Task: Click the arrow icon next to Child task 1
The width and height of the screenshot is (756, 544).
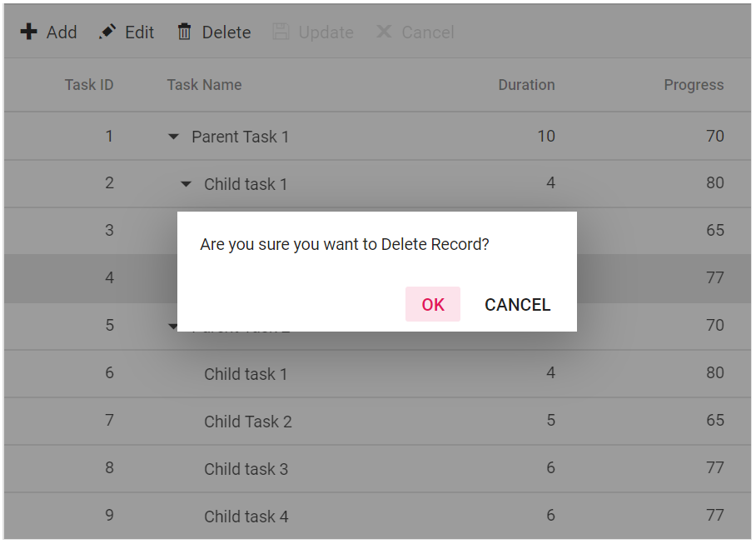Action: (x=185, y=183)
